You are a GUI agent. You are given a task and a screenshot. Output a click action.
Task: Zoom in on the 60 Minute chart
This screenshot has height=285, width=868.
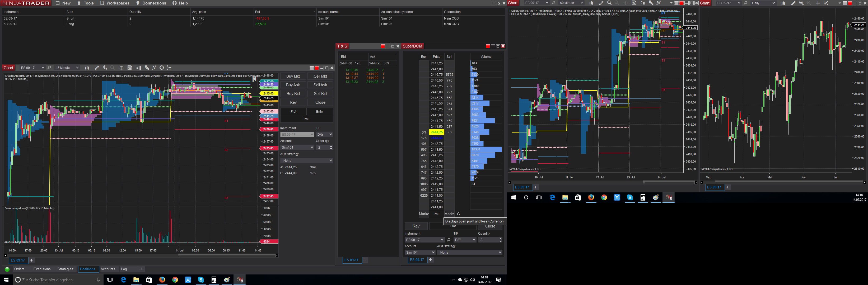pyautogui.click(x=609, y=3)
